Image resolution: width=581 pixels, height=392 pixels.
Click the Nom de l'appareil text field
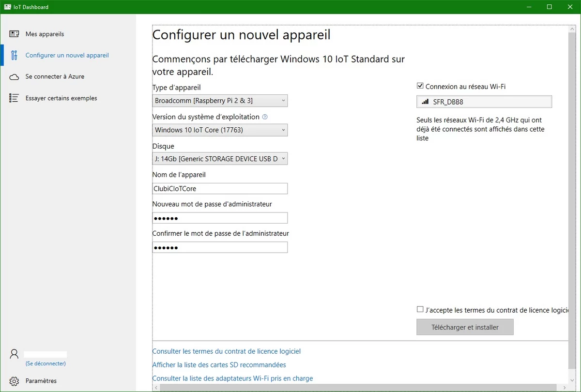tap(220, 189)
